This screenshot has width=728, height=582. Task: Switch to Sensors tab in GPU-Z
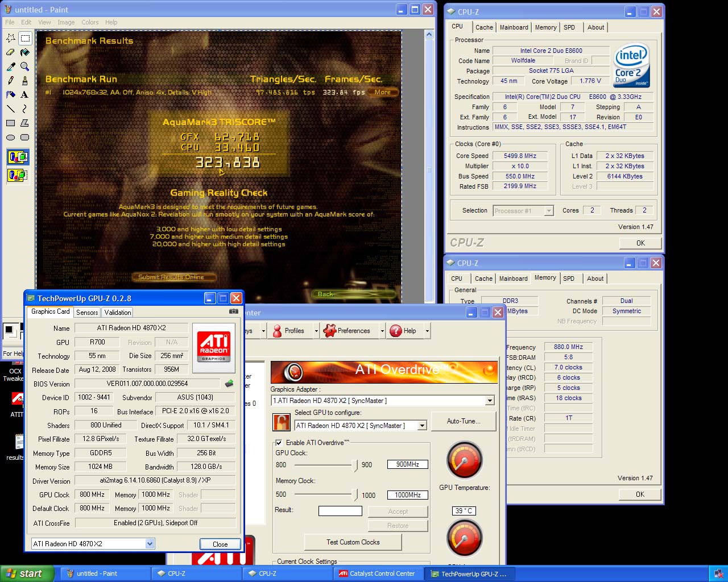tap(87, 312)
